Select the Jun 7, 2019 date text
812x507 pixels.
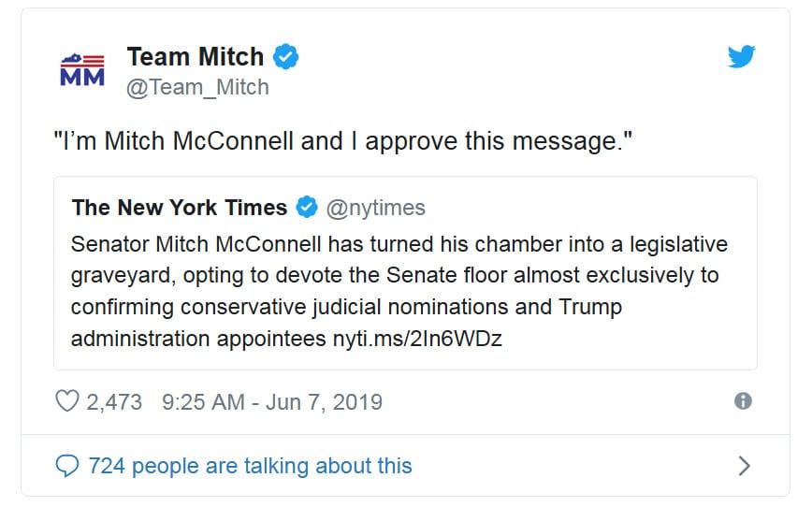coord(325,401)
